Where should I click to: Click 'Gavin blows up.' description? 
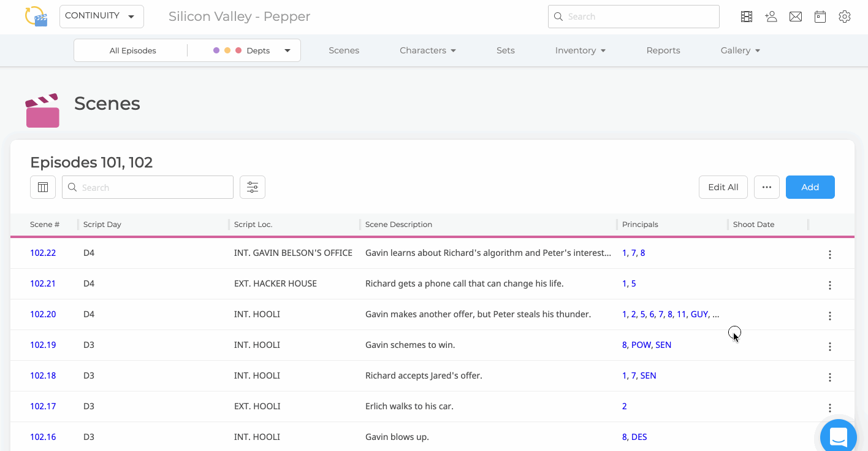click(x=397, y=437)
